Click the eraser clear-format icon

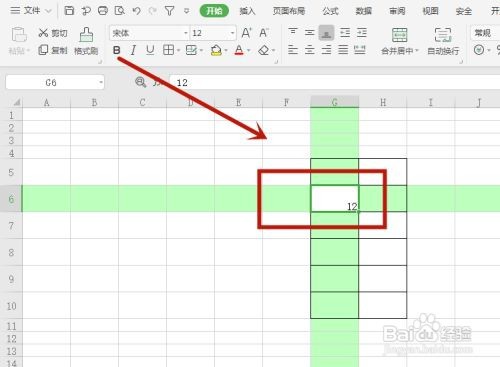click(x=264, y=50)
